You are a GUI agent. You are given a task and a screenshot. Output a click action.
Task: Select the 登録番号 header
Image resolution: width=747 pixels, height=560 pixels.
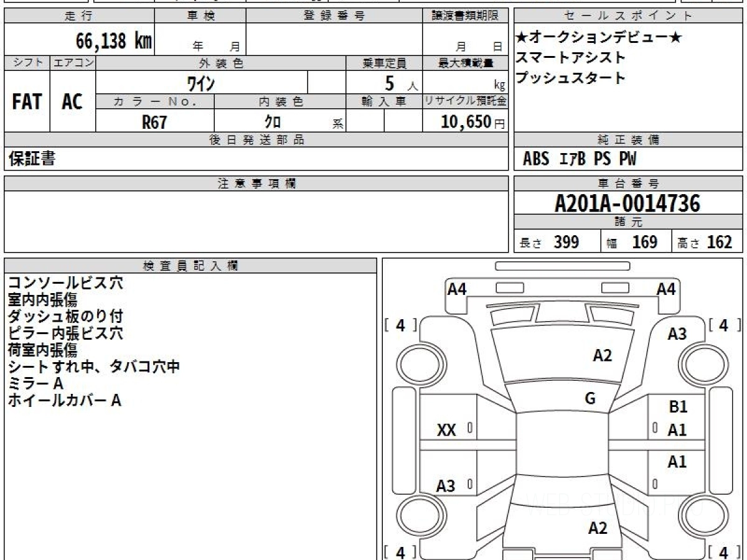334,16
